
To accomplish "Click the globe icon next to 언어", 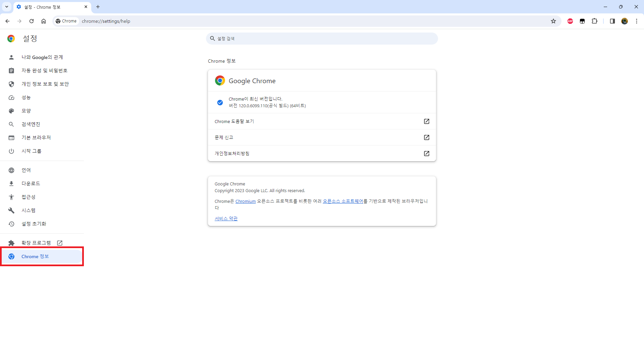I will [11, 170].
